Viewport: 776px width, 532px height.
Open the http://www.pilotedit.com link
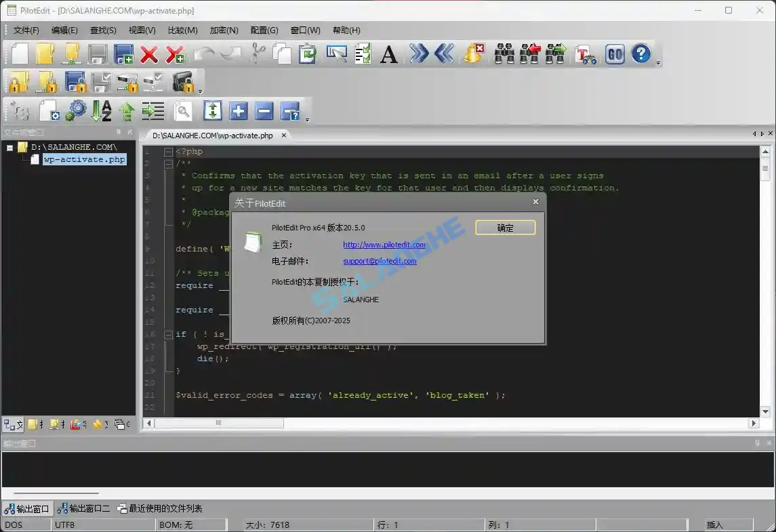tap(384, 245)
